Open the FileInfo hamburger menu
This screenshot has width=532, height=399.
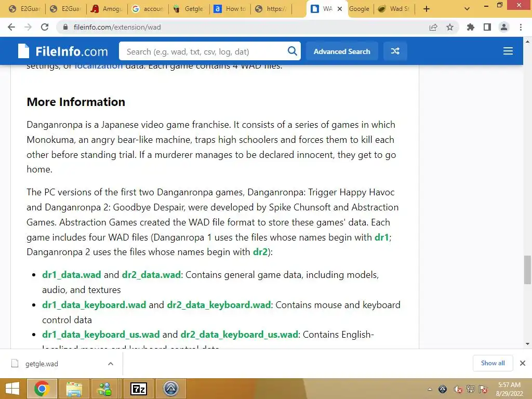(x=508, y=51)
